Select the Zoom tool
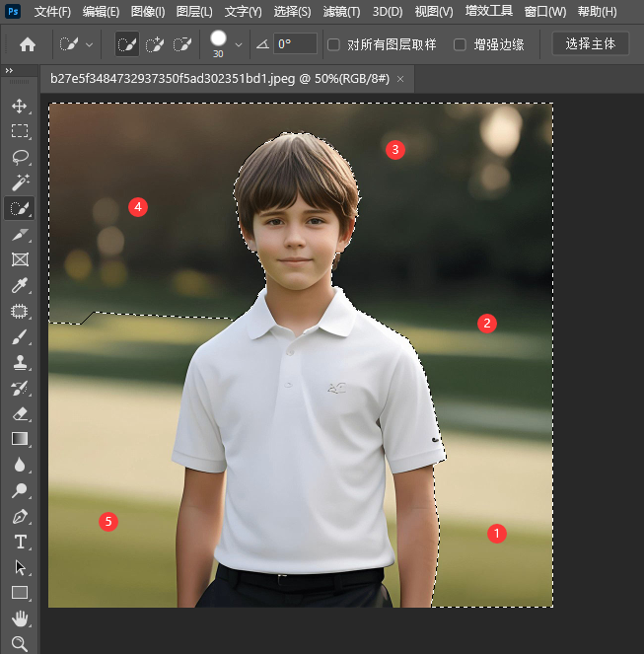 point(20,644)
